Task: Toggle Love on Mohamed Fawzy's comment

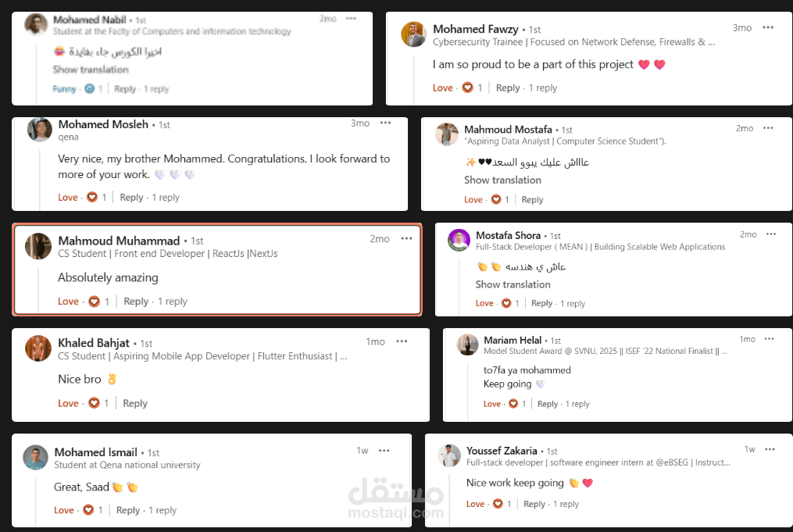Action: tap(442, 88)
